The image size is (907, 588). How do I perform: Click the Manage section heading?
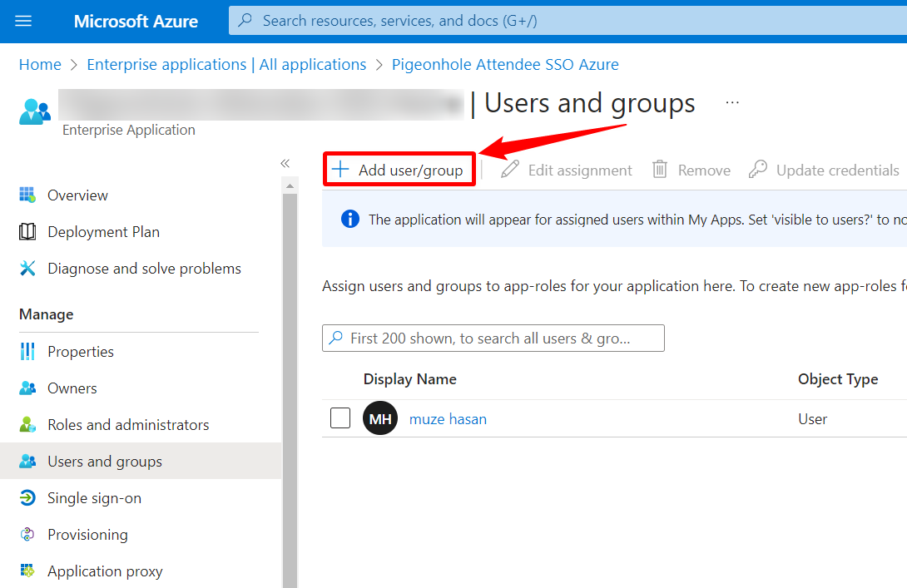click(47, 314)
